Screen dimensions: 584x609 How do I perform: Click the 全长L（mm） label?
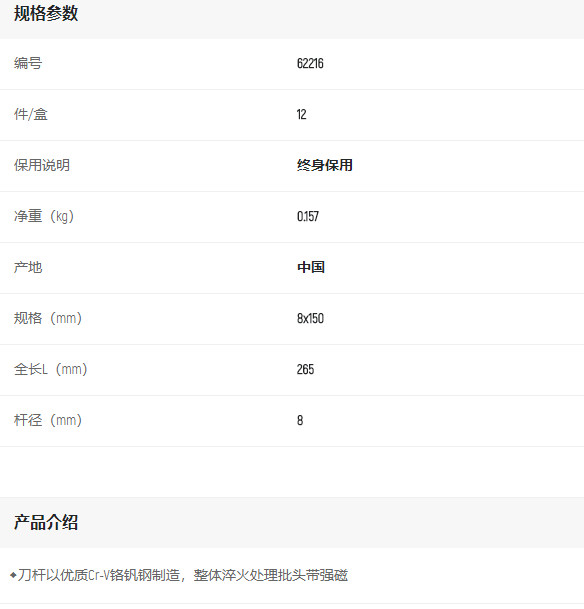[x=50, y=369]
